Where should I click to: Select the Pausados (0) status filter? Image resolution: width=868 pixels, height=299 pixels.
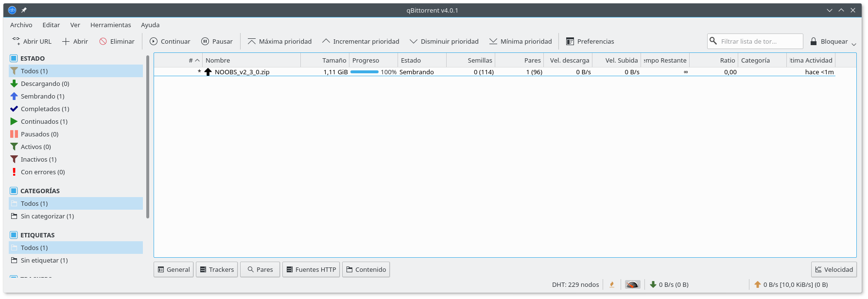point(76,134)
